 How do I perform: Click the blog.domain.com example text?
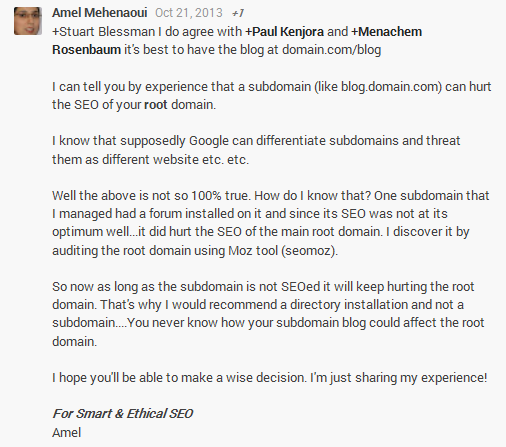pyautogui.click(x=389, y=87)
